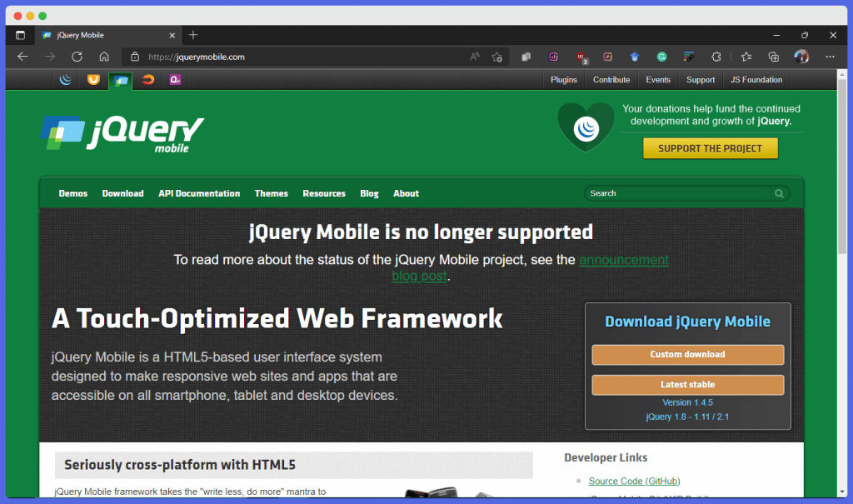
Task: Click the 'jQuery 1.8 - 1.11 / 2.1' text
Action: tap(687, 417)
